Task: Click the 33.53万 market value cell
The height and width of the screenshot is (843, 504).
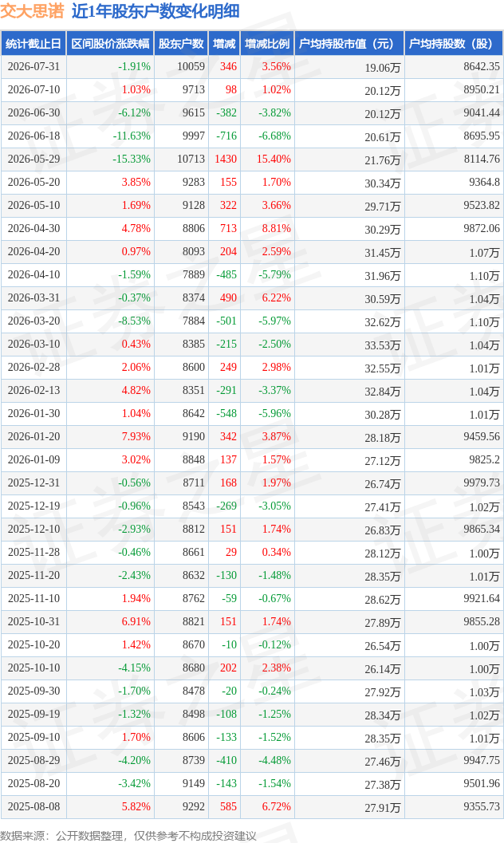Action: (383, 345)
